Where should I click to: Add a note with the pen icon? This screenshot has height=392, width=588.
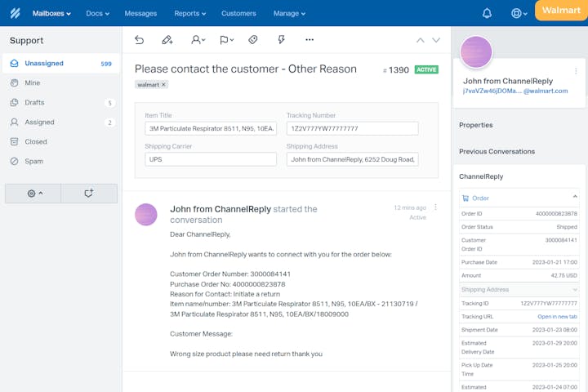[x=167, y=39]
